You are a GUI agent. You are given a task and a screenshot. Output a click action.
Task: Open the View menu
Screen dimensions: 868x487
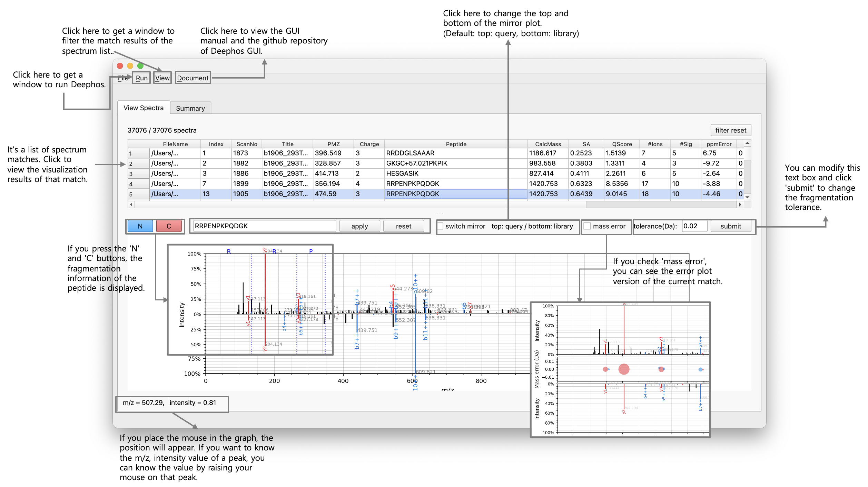pyautogui.click(x=162, y=78)
